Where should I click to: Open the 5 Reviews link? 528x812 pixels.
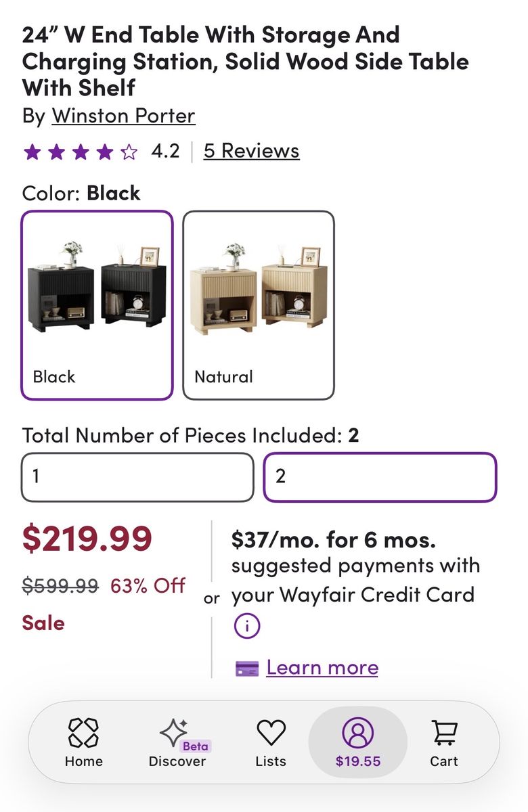[x=252, y=151]
